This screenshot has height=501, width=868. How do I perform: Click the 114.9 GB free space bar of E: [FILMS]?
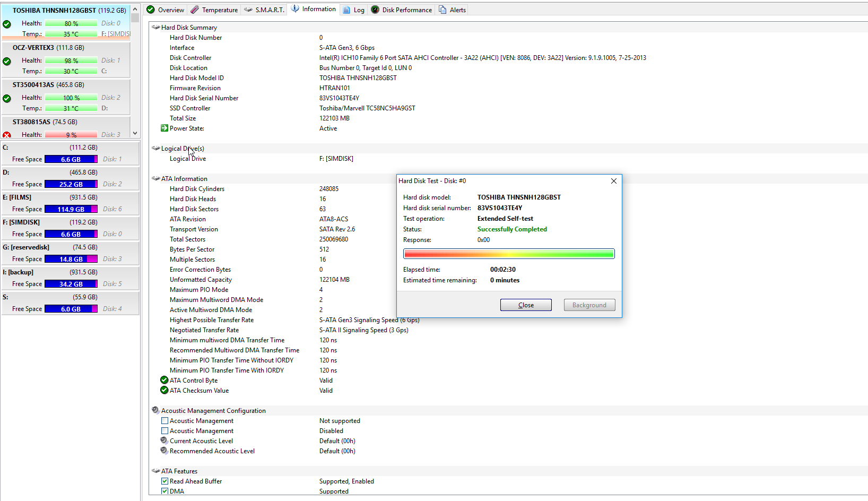tap(71, 209)
